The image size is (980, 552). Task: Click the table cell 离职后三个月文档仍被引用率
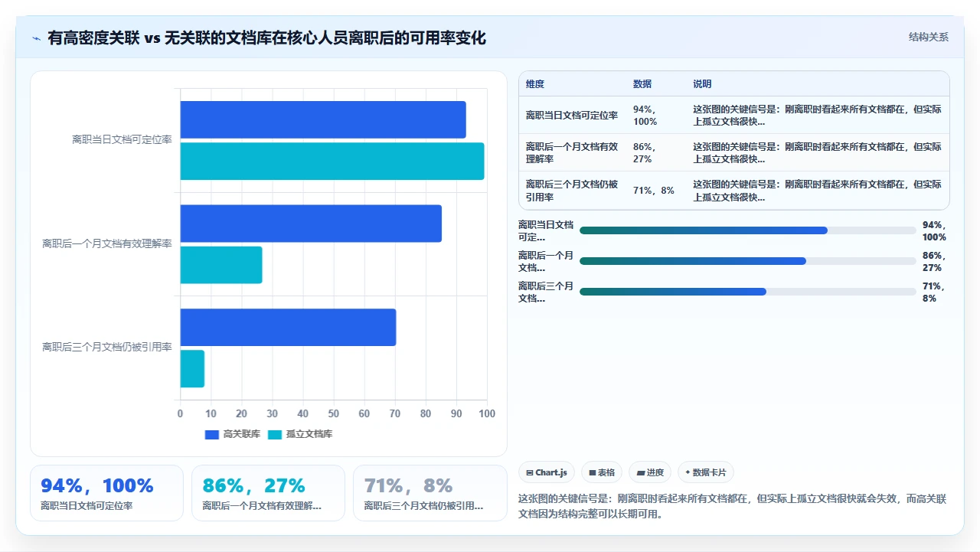[572, 191]
